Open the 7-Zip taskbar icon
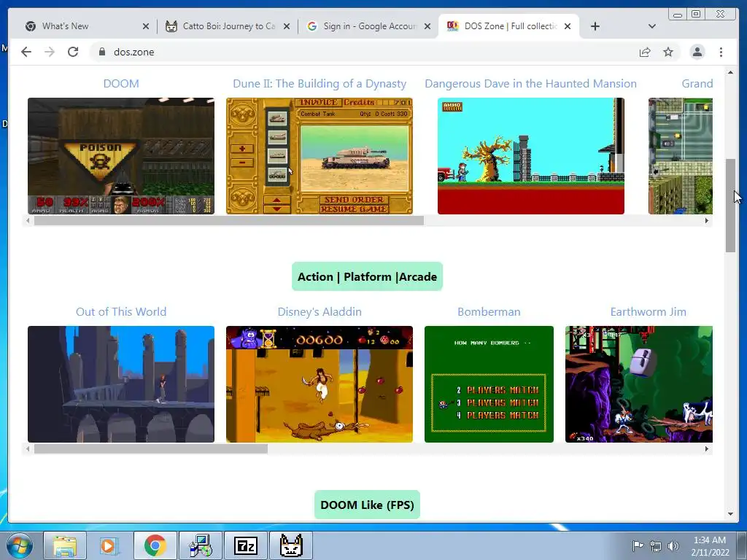 click(246, 545)
